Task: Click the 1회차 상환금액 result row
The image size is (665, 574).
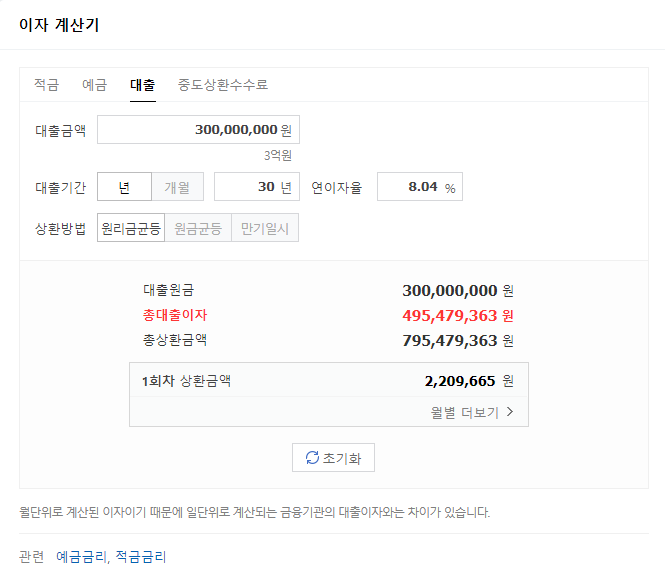Action: (x=328, y=381)
